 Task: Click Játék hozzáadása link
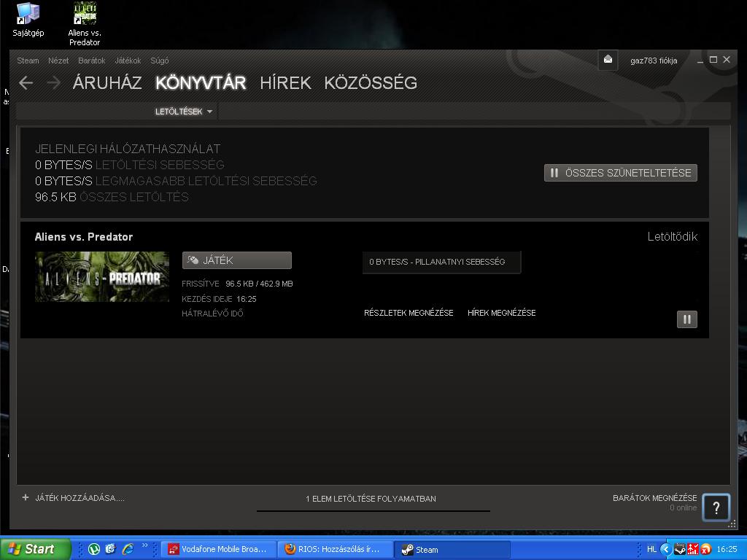80,498
